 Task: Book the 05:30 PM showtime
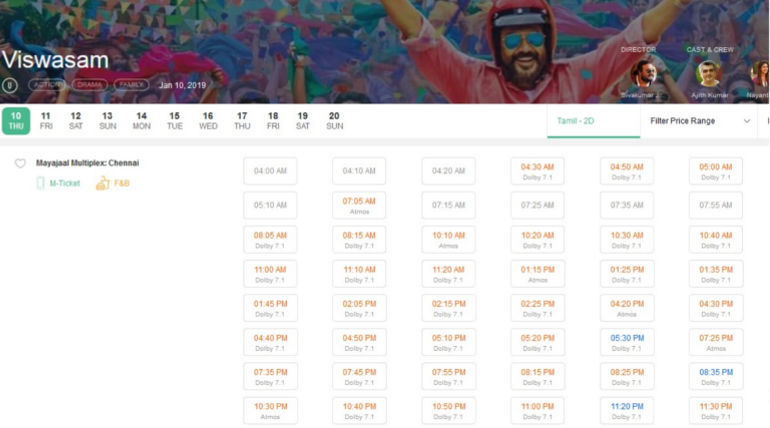(x=627, y=342)
